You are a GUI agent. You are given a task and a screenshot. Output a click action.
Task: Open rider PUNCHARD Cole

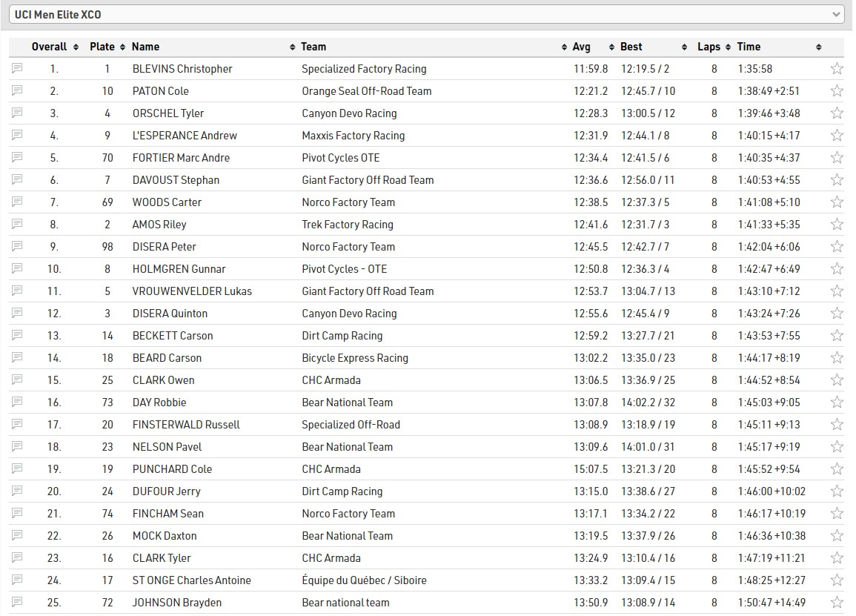[172, 469]
